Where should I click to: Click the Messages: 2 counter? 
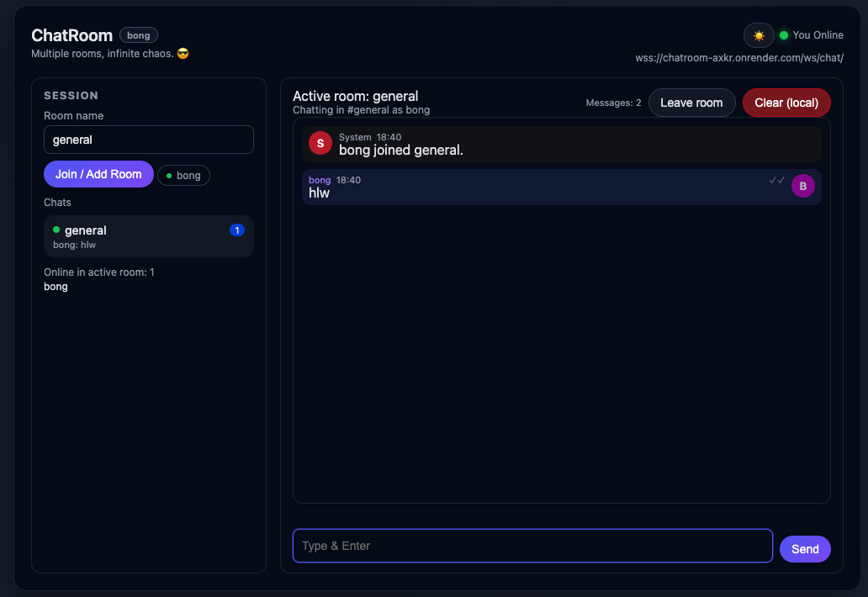coord(613,102)
